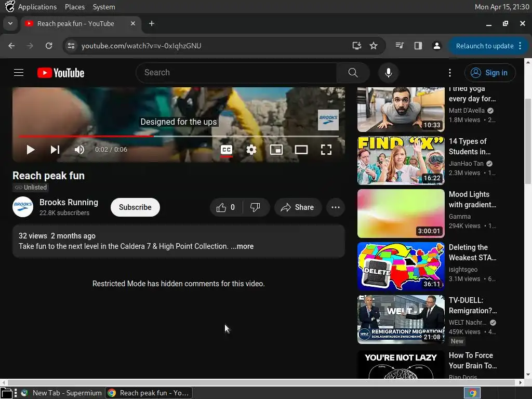Go forward in browser history
The width and height of the screenshot is (532, 399).
(30, 46)
